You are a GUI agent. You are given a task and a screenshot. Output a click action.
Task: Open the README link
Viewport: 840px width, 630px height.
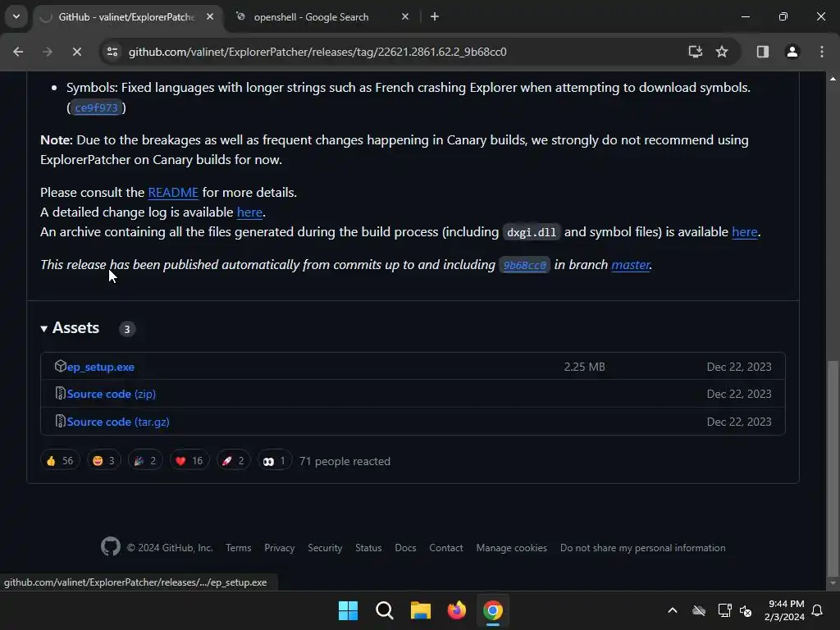point(173,192)
